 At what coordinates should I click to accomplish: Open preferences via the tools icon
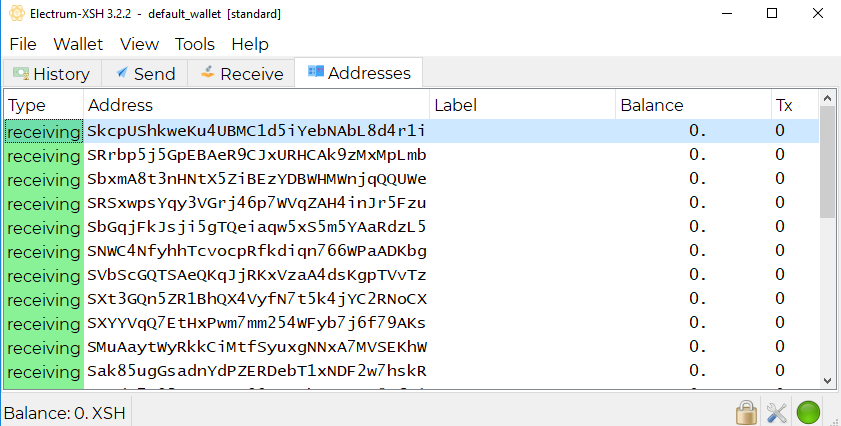point(777,412)
